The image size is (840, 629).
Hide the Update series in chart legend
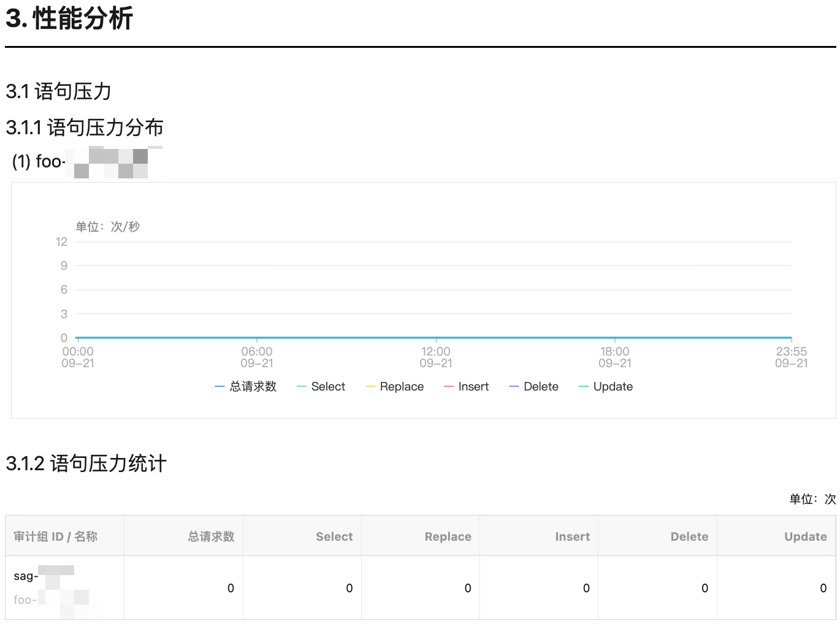click(607, 387)
